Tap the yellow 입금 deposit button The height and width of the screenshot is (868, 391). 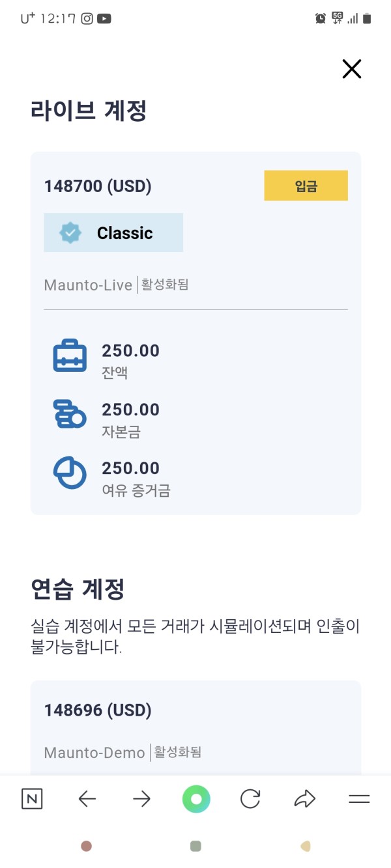pos(306,186)
